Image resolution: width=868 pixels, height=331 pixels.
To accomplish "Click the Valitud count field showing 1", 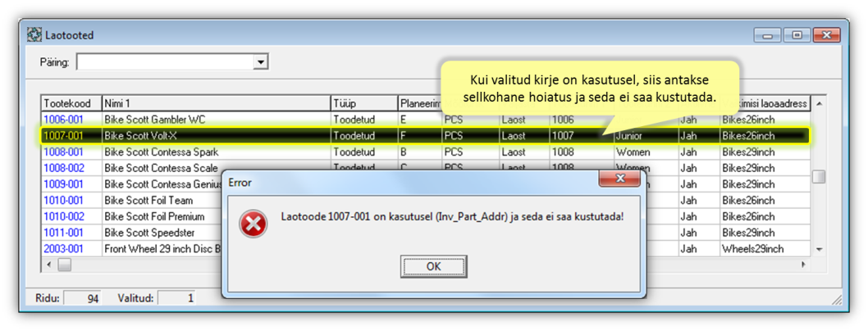I will pyautogui.click(x=177, y=298).
